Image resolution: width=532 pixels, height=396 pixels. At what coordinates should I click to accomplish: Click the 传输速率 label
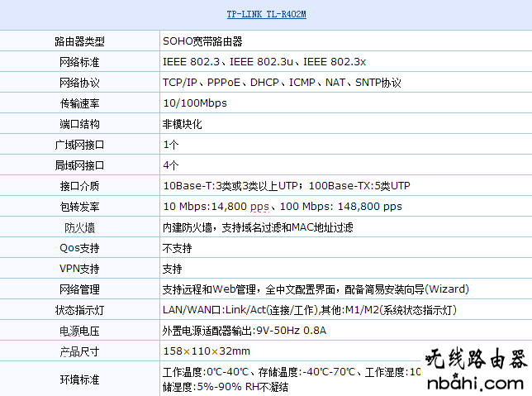pyautogui.click(x=79, y=103)
